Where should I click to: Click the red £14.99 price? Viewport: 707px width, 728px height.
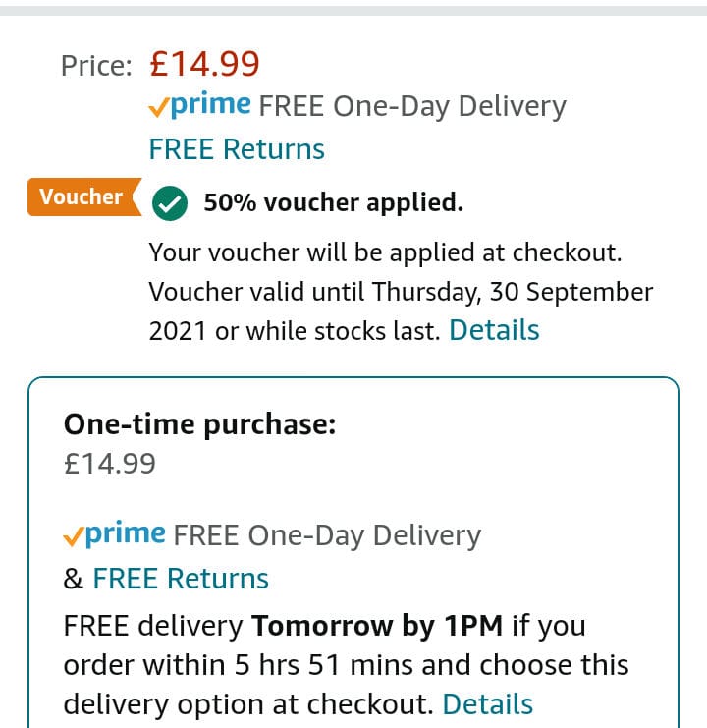(x=204, y=64)
